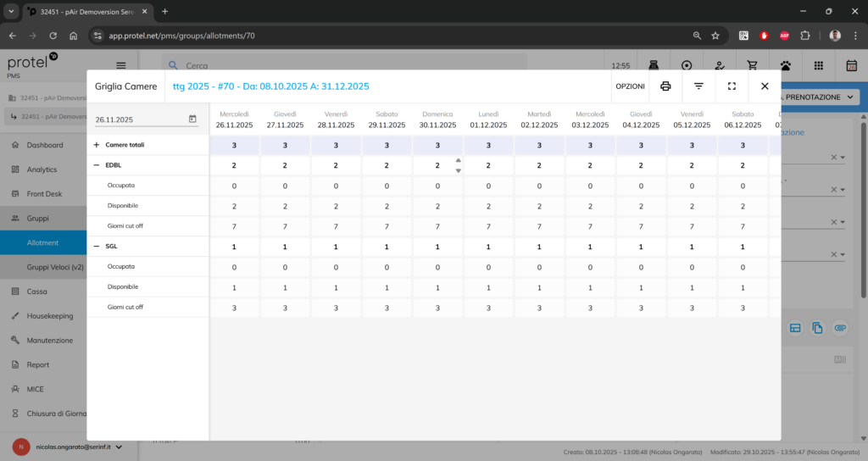This screenshot has height=461, width=868.
Task: Open the filter icon in grid header
Action: (698, 86)
